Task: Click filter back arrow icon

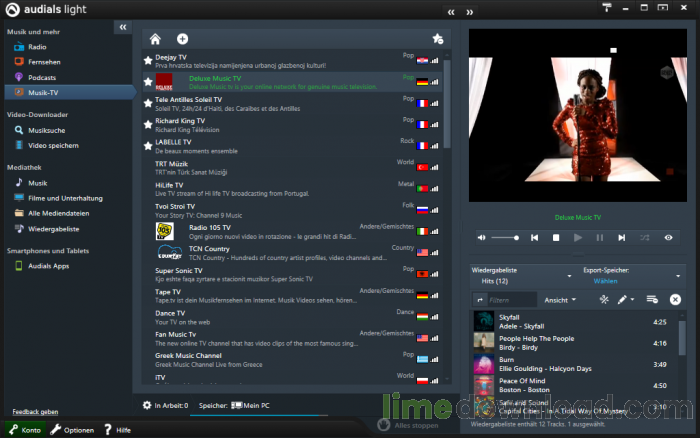Action: point(480,300)
